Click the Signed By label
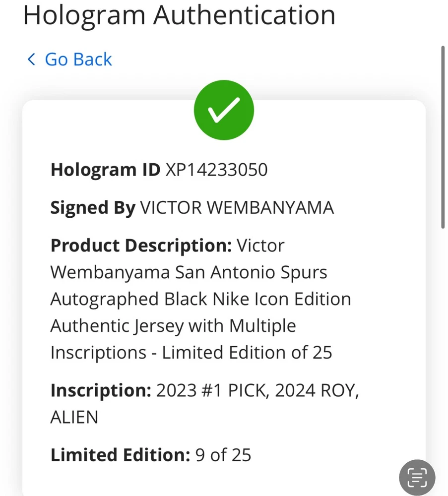 (93, 208)
